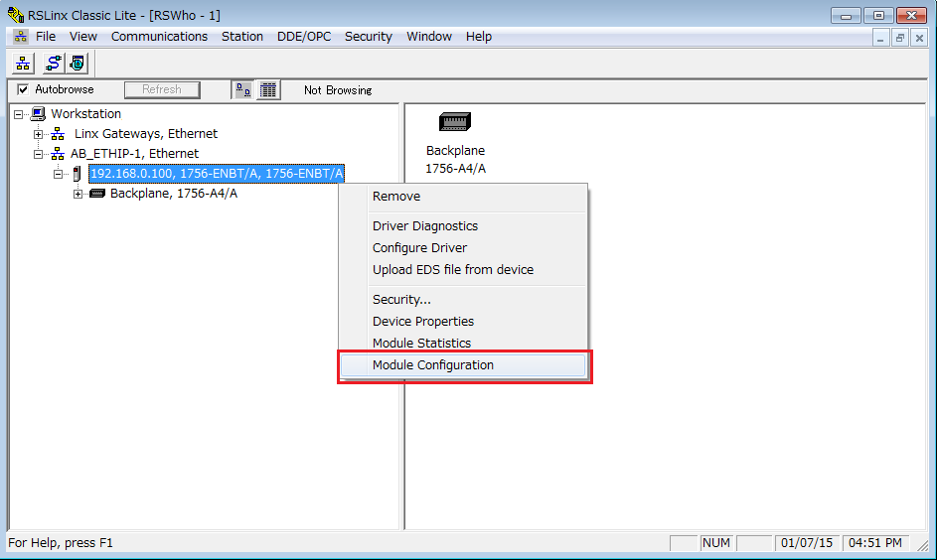937x560 pixels.
Task: Switch to large icons view button
Action: point(242,89)
